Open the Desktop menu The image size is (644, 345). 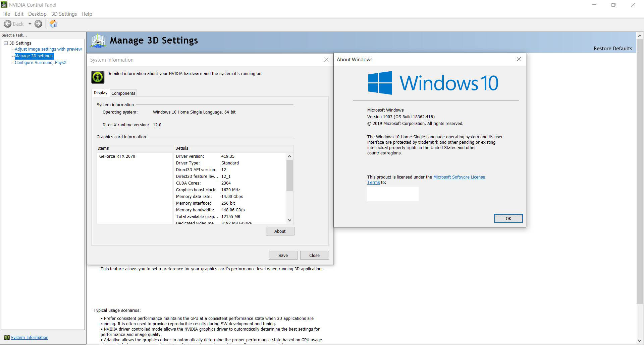37,14
